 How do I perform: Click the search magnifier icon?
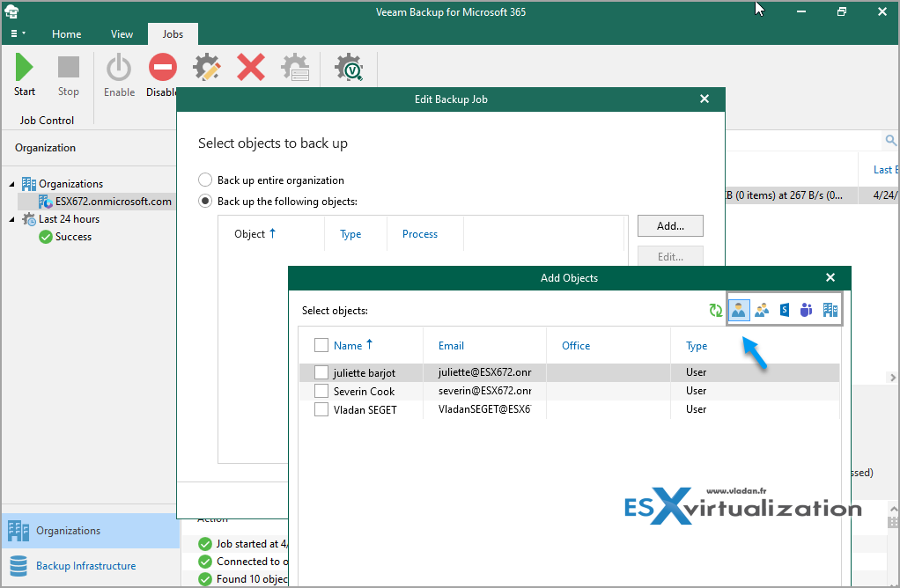pos(890,140)
